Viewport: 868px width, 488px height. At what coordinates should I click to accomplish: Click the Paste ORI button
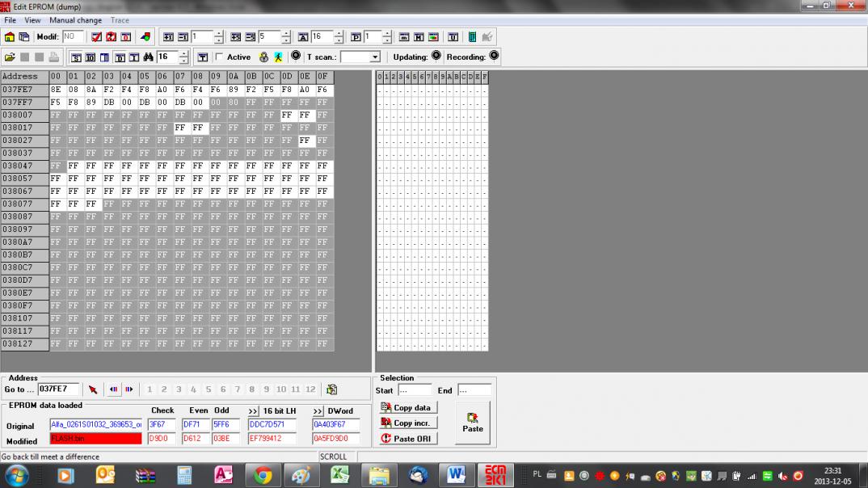pos(407,439)
